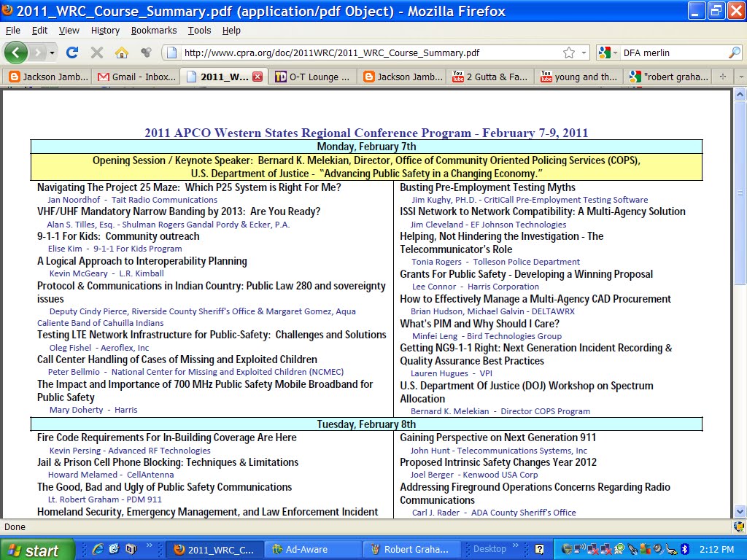747x560 pixels.
Task: Switch to the "robert graha..." Google tab
Action: coord(667,77)
